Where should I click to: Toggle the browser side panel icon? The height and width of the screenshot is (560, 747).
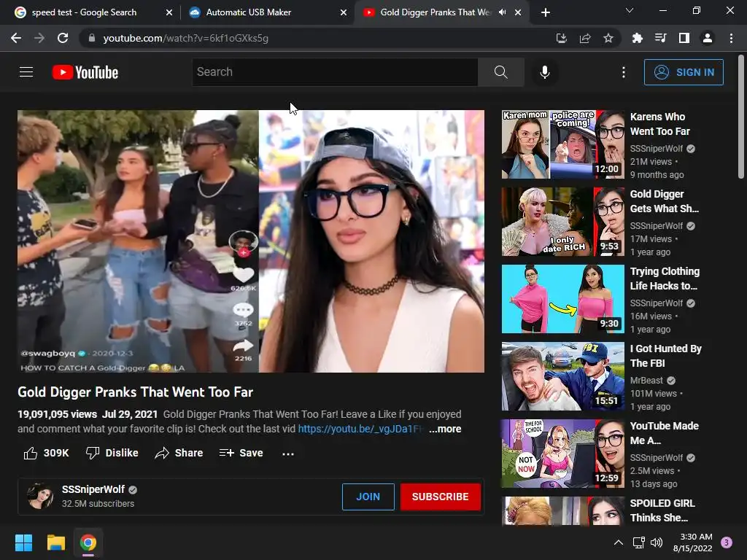click(684, 38)
